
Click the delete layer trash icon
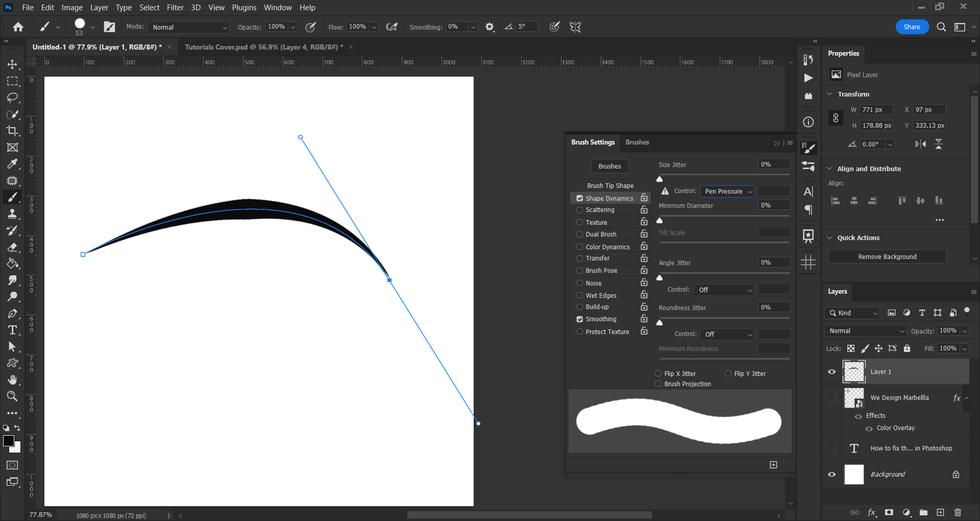pyautogui.click(x=958, y=512)
